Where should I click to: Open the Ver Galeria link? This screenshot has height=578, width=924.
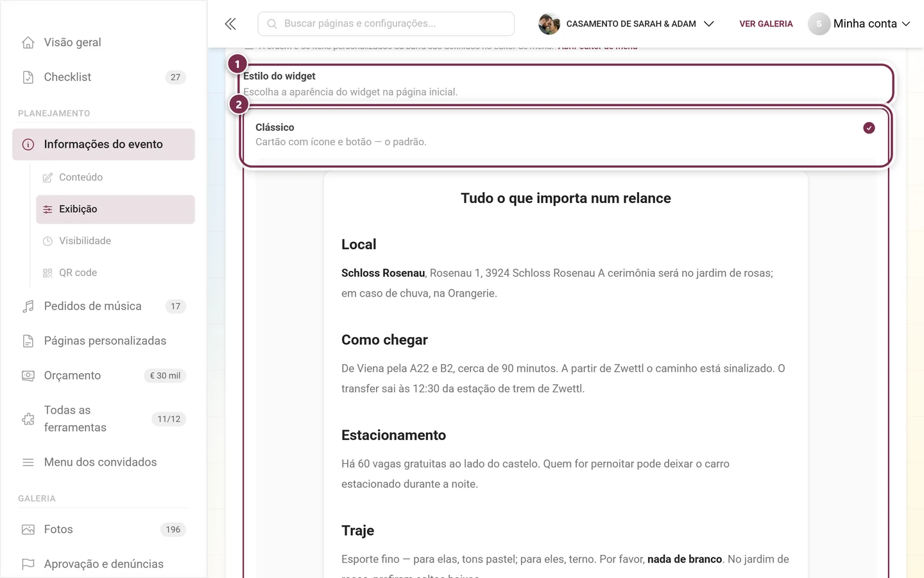point(766,24)
